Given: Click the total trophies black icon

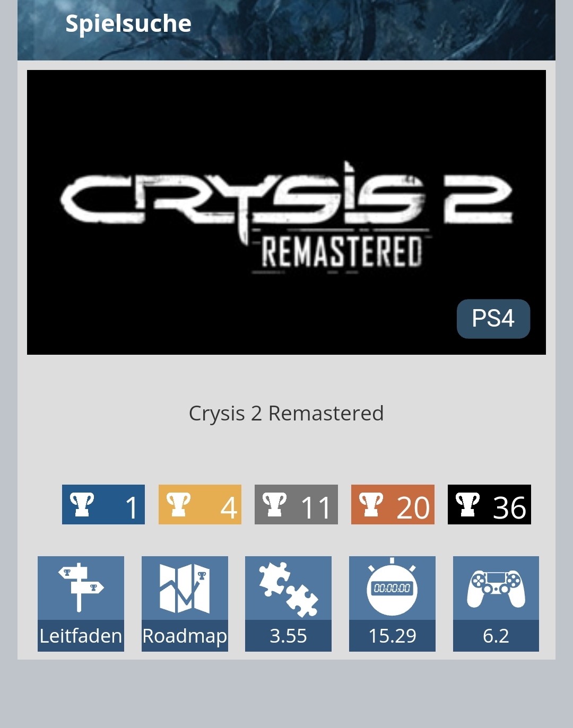Looking at the screenshot, I should point(468,504).
